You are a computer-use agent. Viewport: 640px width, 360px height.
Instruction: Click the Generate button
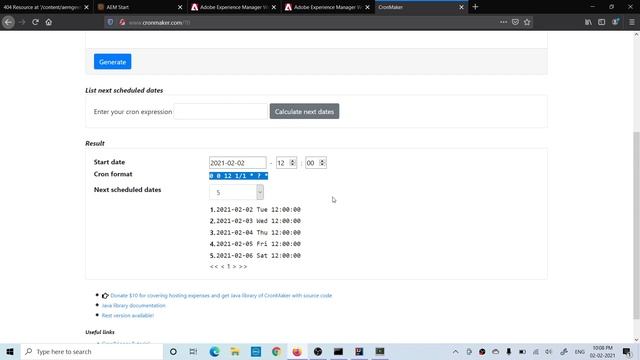112,62
